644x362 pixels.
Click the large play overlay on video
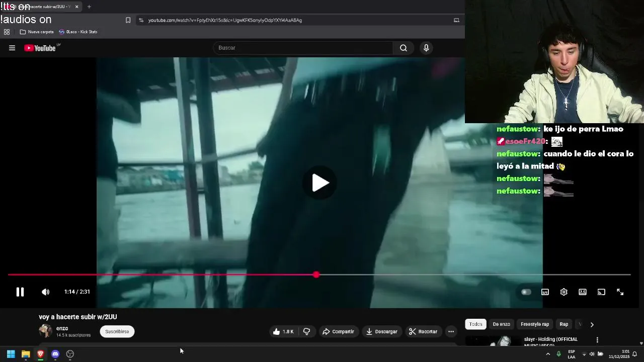pos(320,183)
